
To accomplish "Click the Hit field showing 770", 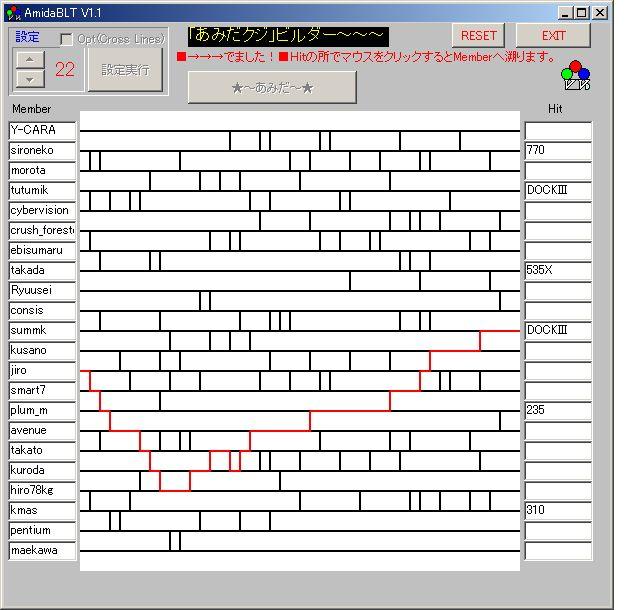I will point(557,150).
